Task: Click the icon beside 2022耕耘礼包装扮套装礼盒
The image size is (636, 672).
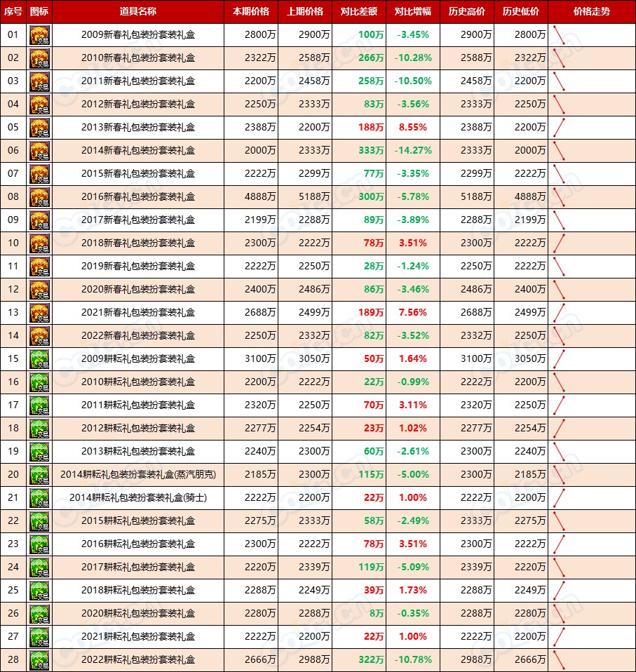Action: tap(39, 660)
